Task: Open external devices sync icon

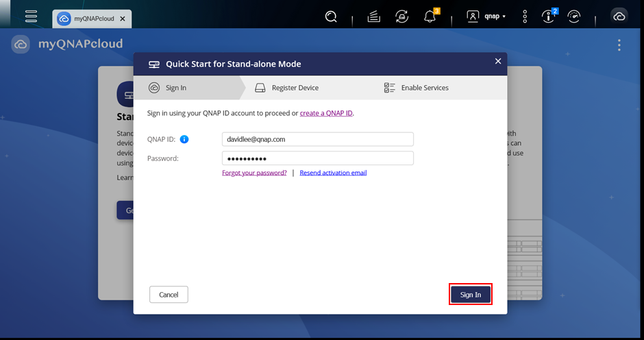Action: tap(401, 16)
